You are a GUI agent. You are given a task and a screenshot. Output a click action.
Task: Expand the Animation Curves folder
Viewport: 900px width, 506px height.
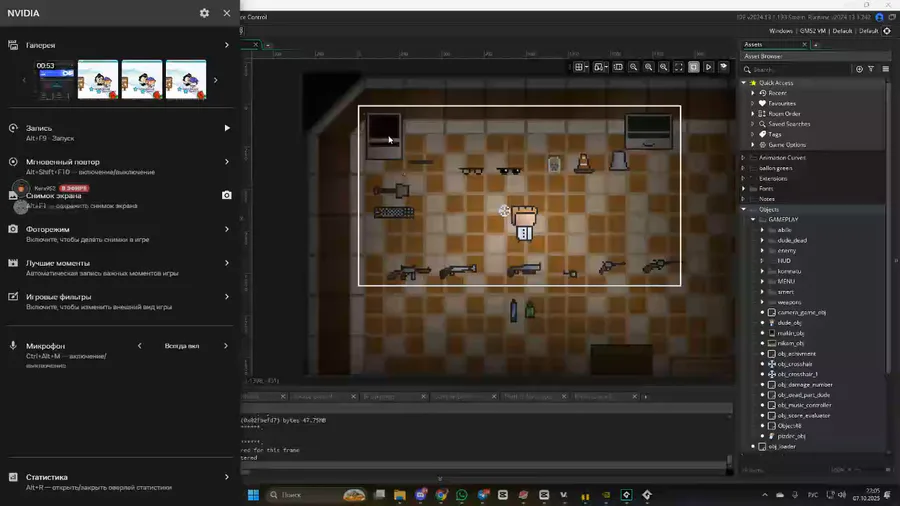coord(744,157)
